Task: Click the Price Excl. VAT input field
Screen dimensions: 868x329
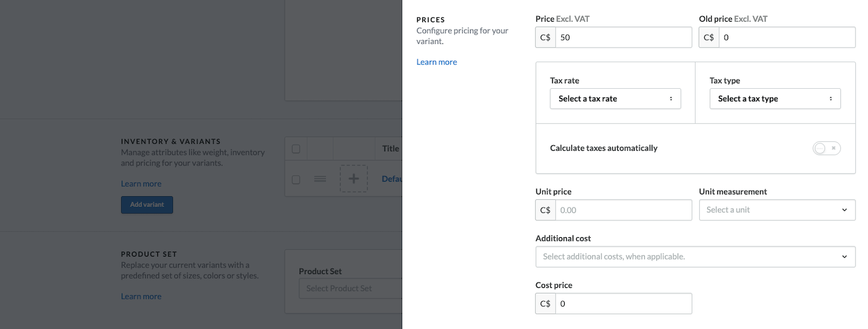Action: coord(623,37)
